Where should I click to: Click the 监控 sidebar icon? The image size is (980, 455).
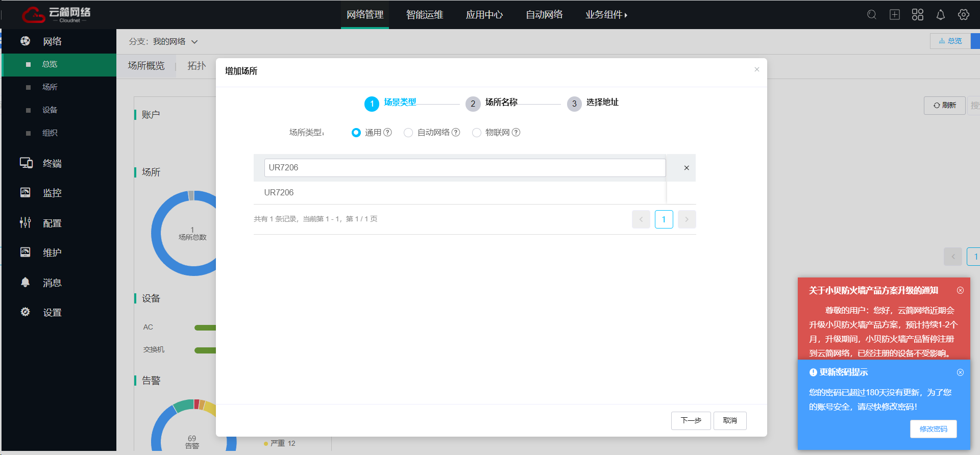(26, 192)
